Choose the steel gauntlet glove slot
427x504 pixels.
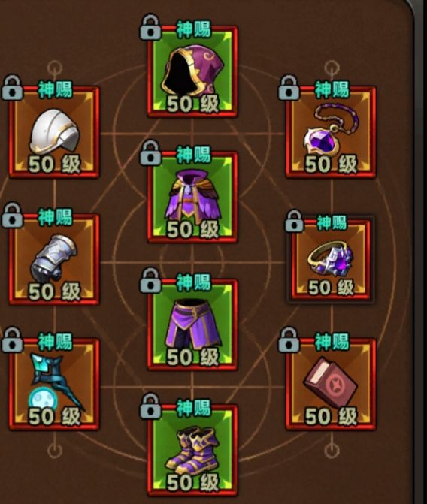pos(54,259)
